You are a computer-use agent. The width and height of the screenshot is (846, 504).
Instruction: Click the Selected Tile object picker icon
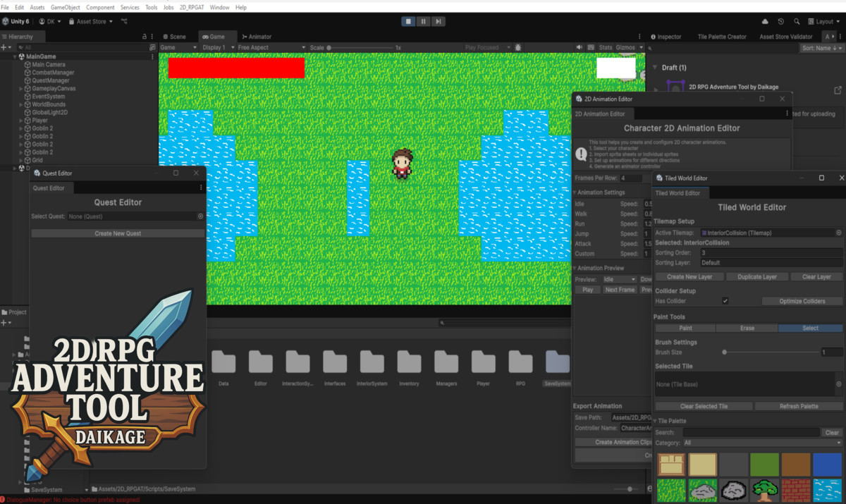tap(838, 384)
